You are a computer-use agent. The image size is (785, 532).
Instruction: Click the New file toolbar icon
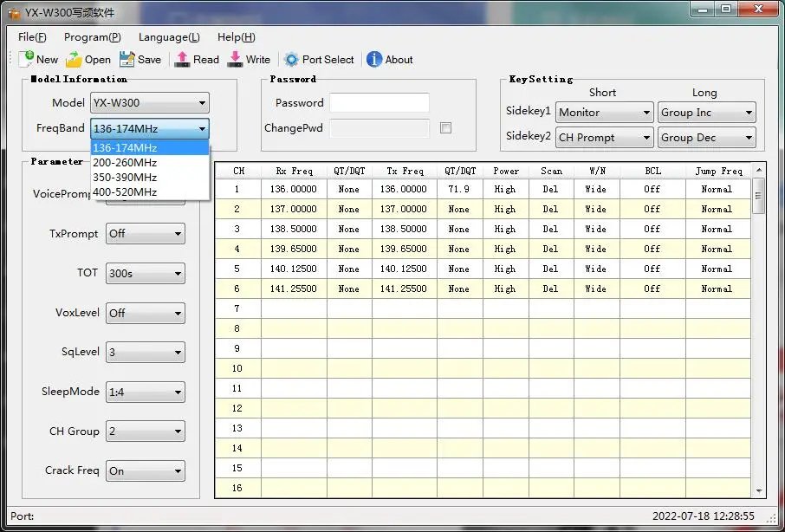27,59
